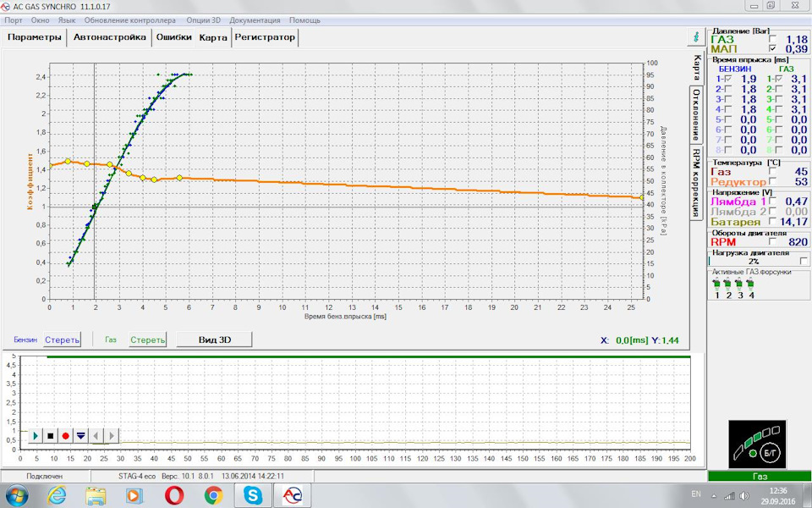Start recording with the red circle button
812x508 pixels.
(66, 436)
